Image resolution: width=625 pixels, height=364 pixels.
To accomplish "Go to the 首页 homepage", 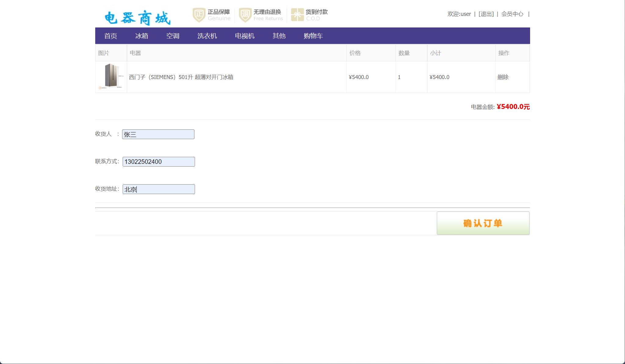I will pyautogui.click(x=111, y=36).
